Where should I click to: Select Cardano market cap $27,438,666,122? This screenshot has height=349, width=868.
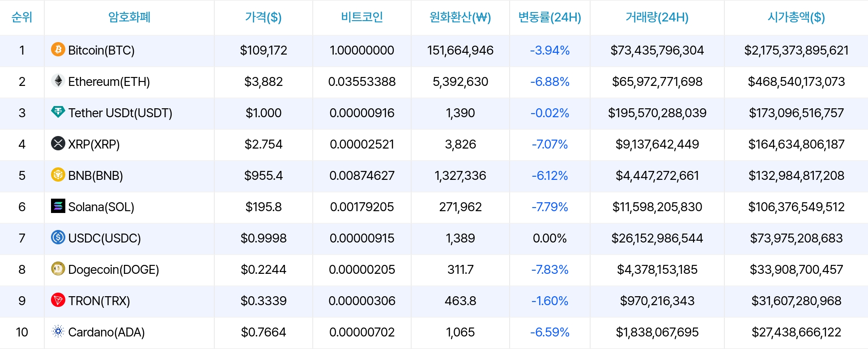point(796,332)
